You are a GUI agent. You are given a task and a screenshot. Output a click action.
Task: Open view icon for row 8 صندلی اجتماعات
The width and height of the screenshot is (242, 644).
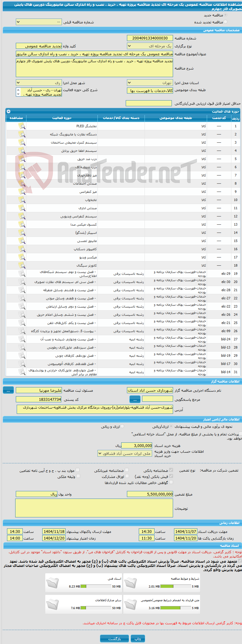tap(22, 183)
